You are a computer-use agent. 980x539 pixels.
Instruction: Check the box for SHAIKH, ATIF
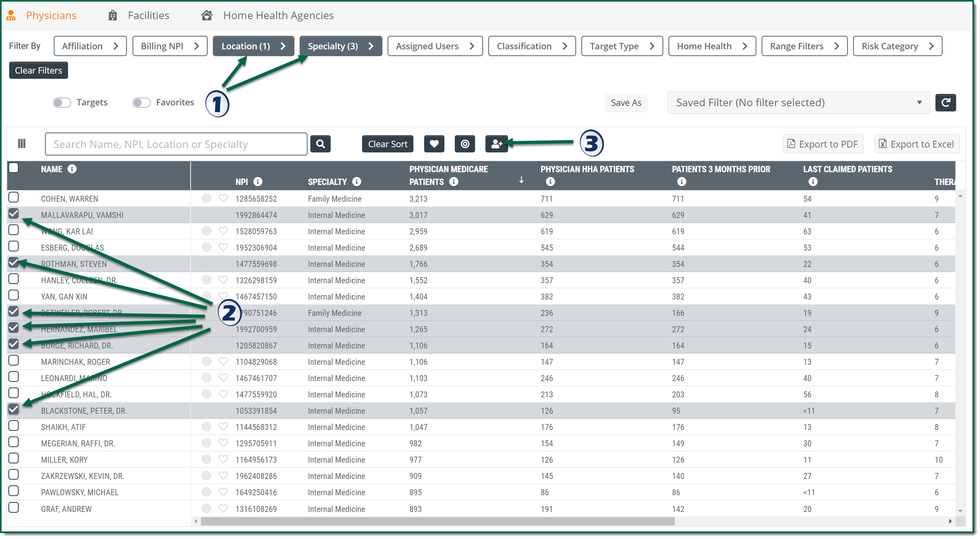click(x=14, y=426)
